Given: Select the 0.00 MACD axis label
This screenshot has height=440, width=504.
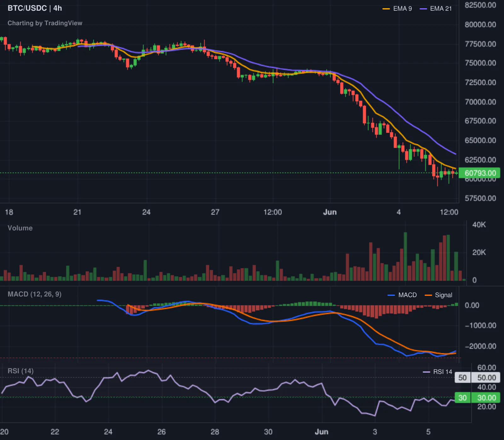Looking at the screenshot, I should pyautogui.click(x=472, y=305).
